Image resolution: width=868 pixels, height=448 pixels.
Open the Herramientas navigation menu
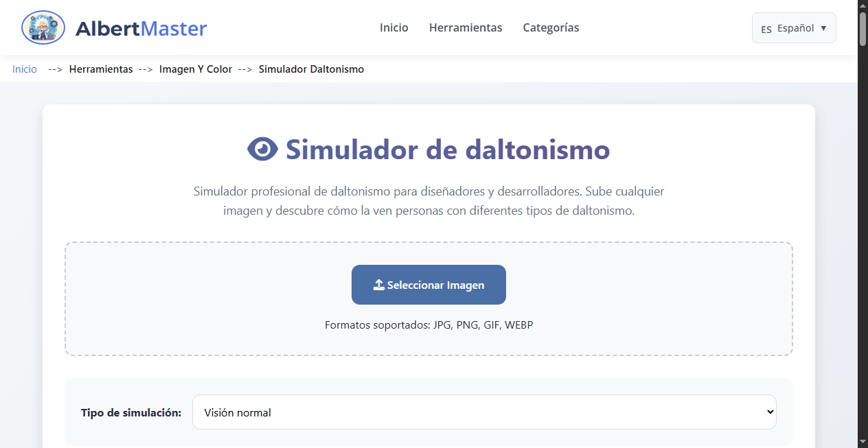tap(466, 27)
